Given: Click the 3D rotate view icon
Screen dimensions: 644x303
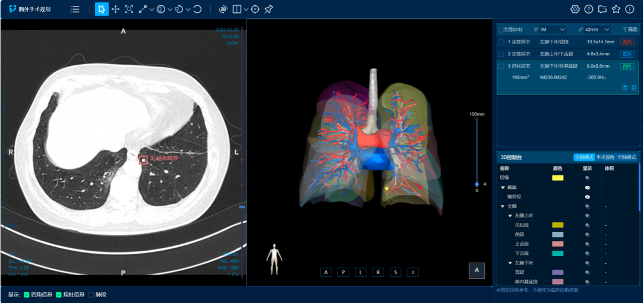Looking at the screenshot, I should pos(223,10).
